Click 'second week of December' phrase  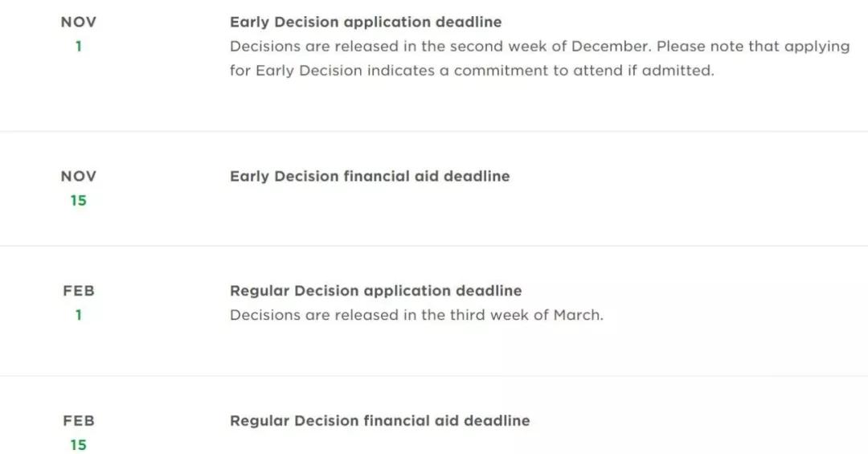click(x=549, y=47)
